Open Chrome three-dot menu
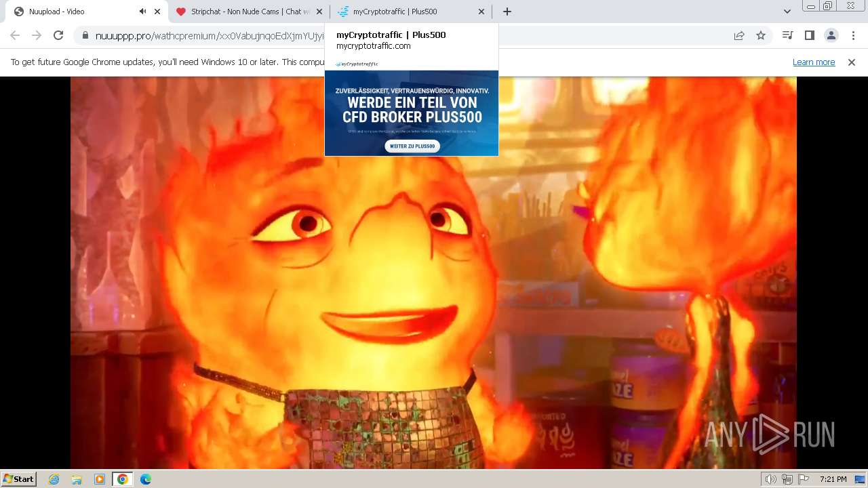The width and height of the screenshot is (868, 488). coord(853,35)
